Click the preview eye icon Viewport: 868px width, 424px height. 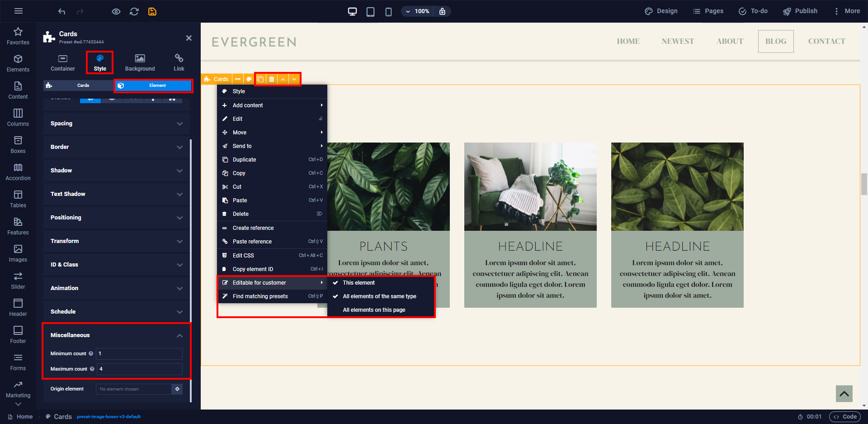(116, 11)
